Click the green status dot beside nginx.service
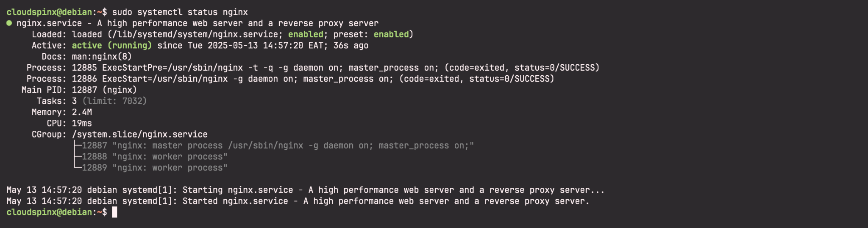 pyautogui.click(x=9, y=23)
